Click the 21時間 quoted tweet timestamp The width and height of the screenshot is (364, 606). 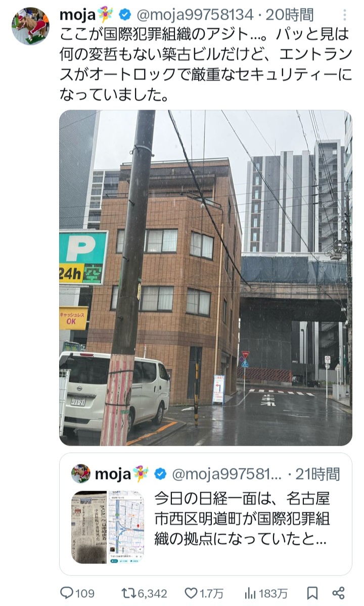point(317,474)
